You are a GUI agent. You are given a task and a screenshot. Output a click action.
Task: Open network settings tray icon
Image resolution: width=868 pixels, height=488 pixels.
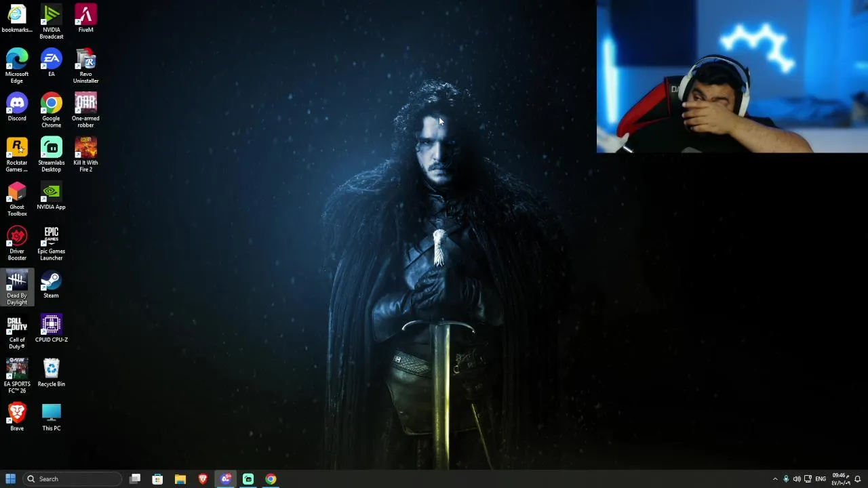[808, 479]
